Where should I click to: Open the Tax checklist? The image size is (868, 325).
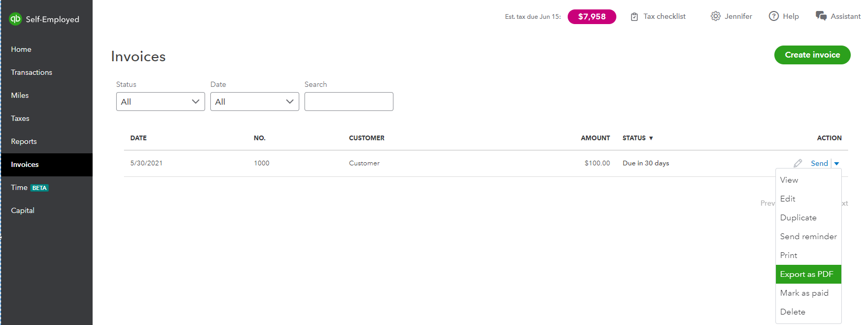click(658, 16)
